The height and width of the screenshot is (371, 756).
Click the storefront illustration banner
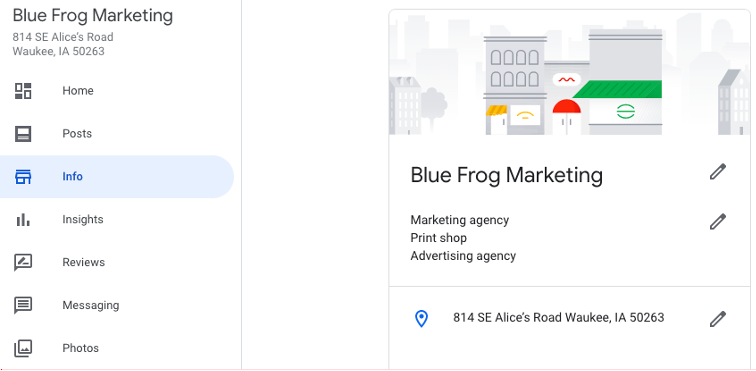click(x=569, y=72)
